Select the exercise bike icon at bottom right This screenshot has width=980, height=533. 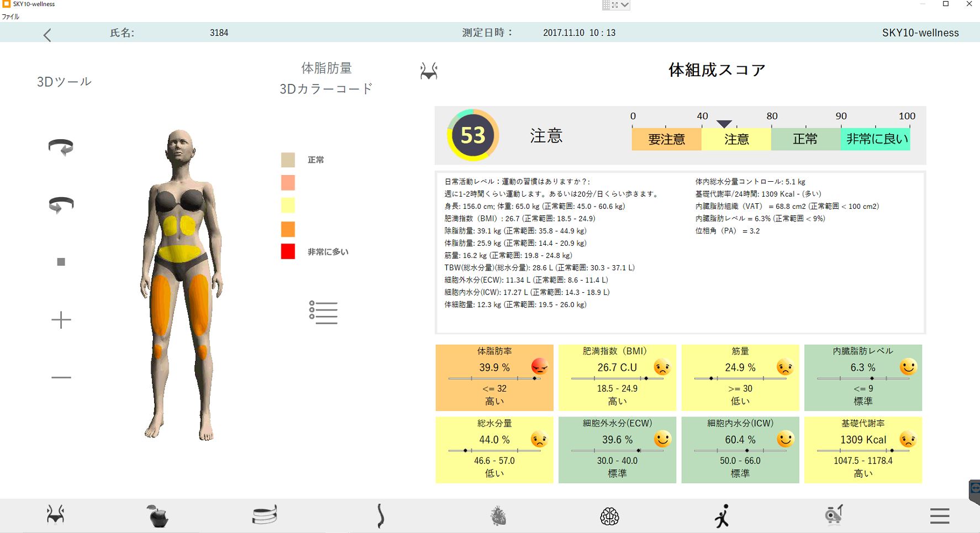[x=834, y=515]
